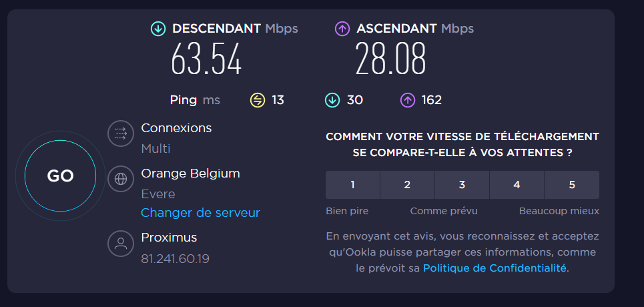Click the globe icon beside Orange Belgium
Image resolution: width=644 pixels, height=307 pixels.
[x=121, y=179]
